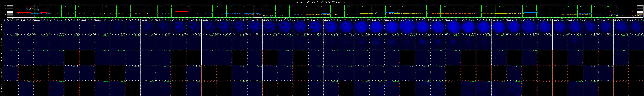Click the red 3-12 keV legend entry
Viewport: 644px width, 96px height.
point(29,6)
